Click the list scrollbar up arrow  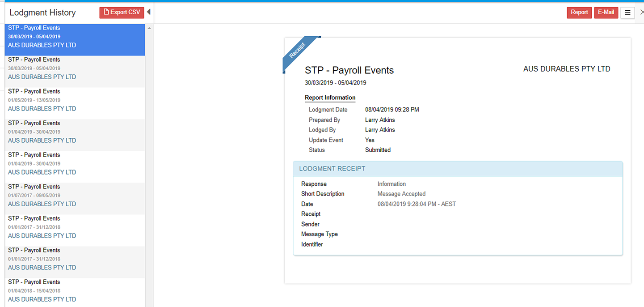(149, 28)
